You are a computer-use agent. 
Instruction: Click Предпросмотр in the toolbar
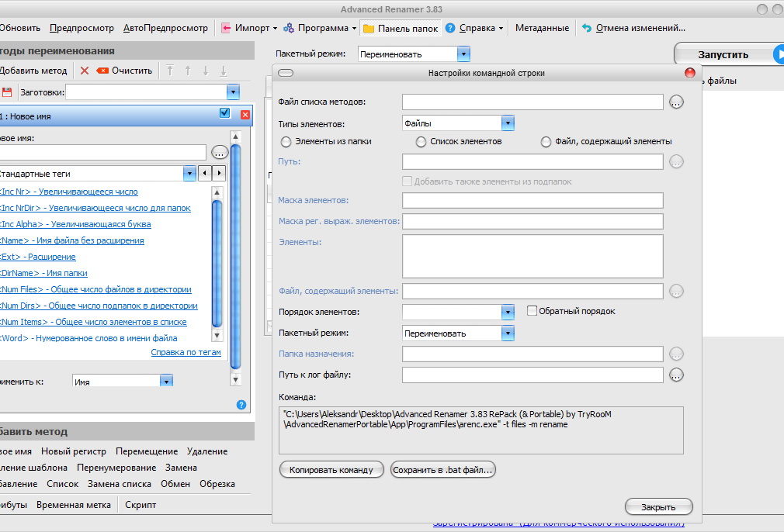(x=82, y=28)
